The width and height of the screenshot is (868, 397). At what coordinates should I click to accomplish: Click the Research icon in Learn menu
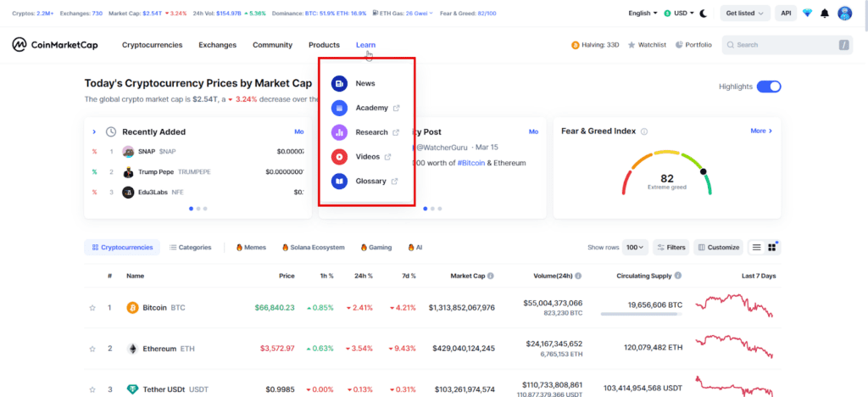click(339, 132)
